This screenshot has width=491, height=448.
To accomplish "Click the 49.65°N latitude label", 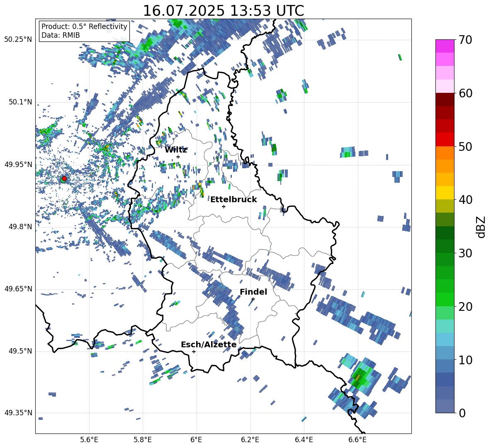I will [18, 289].
